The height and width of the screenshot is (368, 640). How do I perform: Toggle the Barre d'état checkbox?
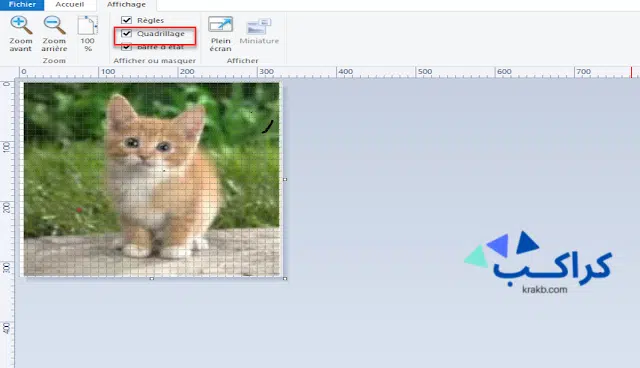pyautogui.click(x=127, y=47)
